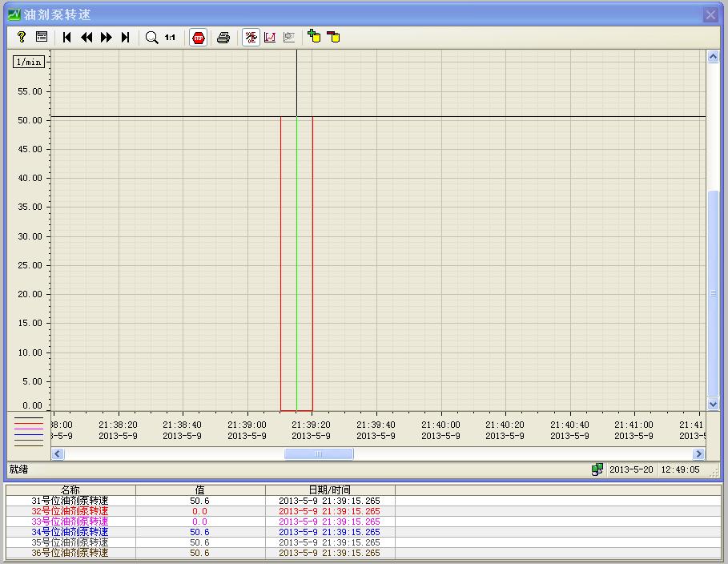This screenshot has width=728, height=564.
Task: Select row 31号位油剂泵转速
Action: 363,501
